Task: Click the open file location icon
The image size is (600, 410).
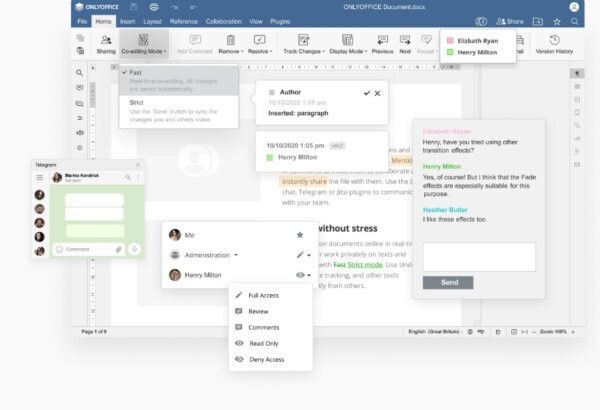Action: [x=538, y=21]
